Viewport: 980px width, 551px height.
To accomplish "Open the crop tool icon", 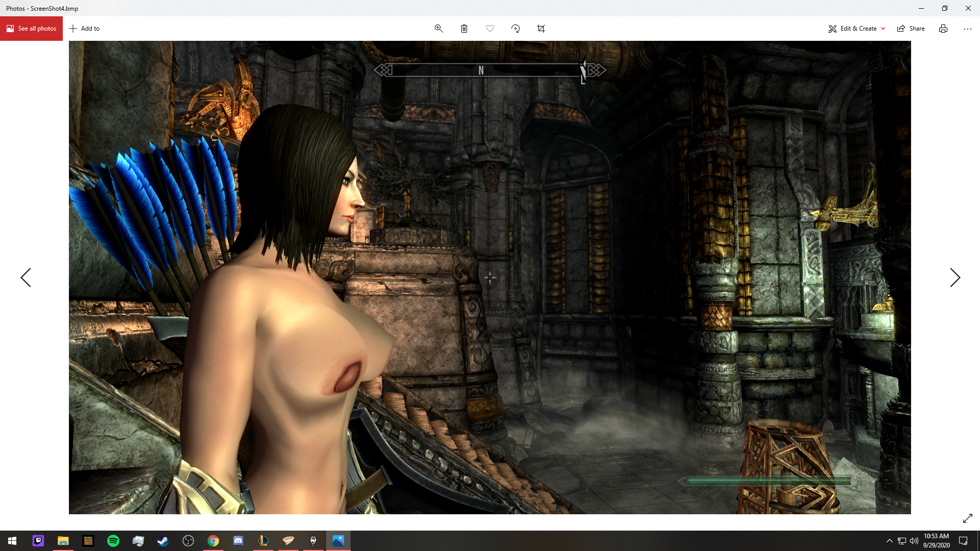I will pyautogui.click(x=541, y=29).
